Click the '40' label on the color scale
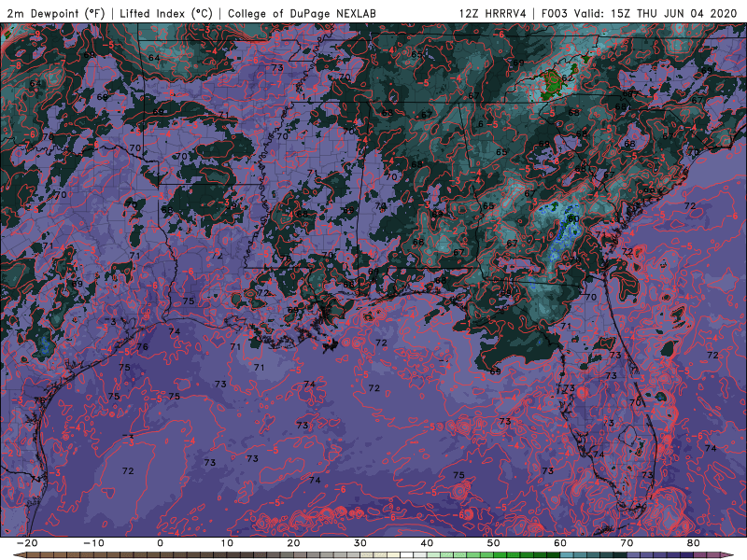The width and height of the screenshot is (747, 560). tap(427, 543)
